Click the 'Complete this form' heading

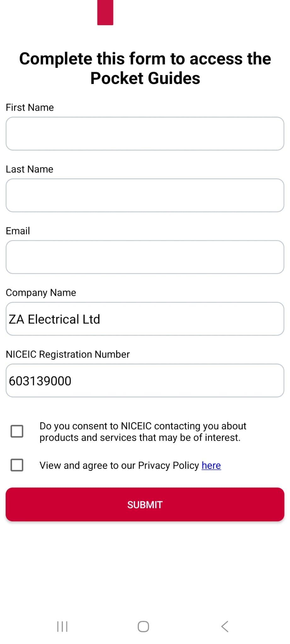(x=145, y=68)
